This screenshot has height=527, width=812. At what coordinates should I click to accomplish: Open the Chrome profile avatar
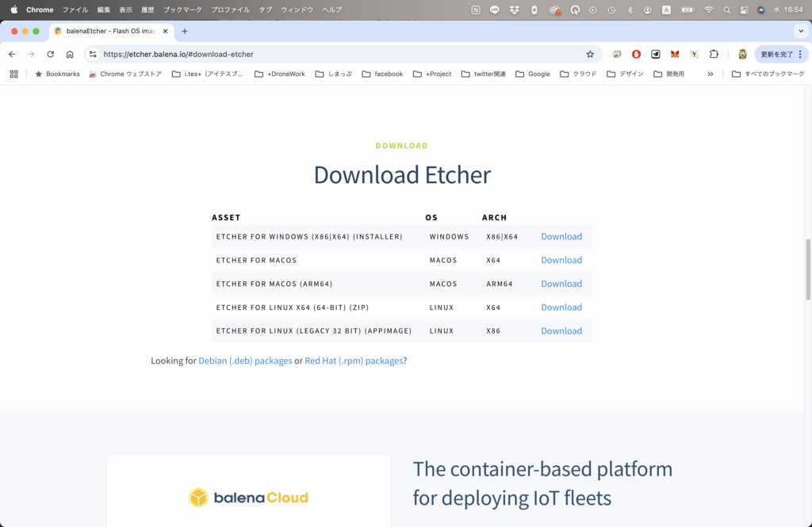[742, 54]
